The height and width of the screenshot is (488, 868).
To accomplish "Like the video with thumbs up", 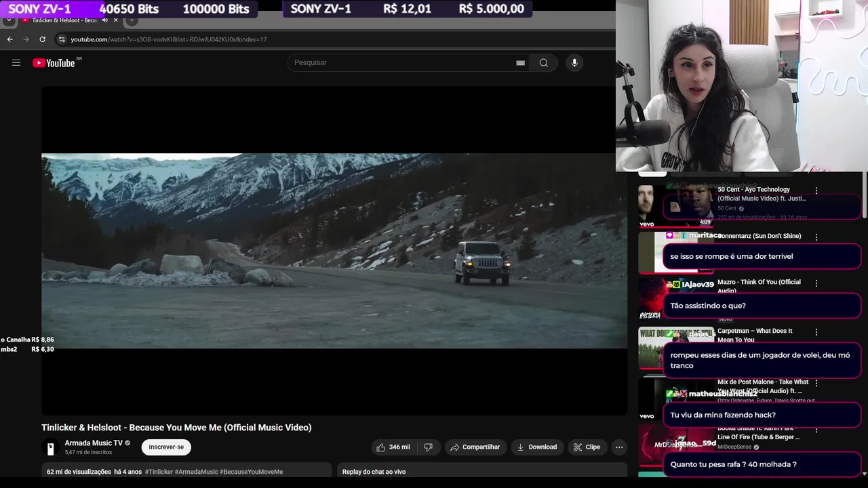I will pos(381,447).
